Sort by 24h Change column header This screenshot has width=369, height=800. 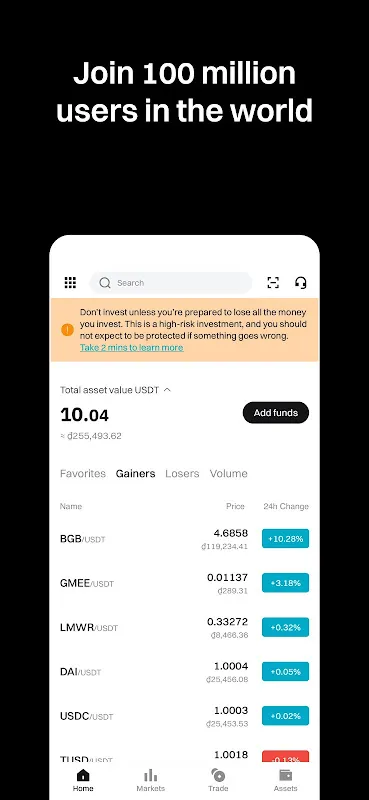pyautogui.click(x=286, y=507)
